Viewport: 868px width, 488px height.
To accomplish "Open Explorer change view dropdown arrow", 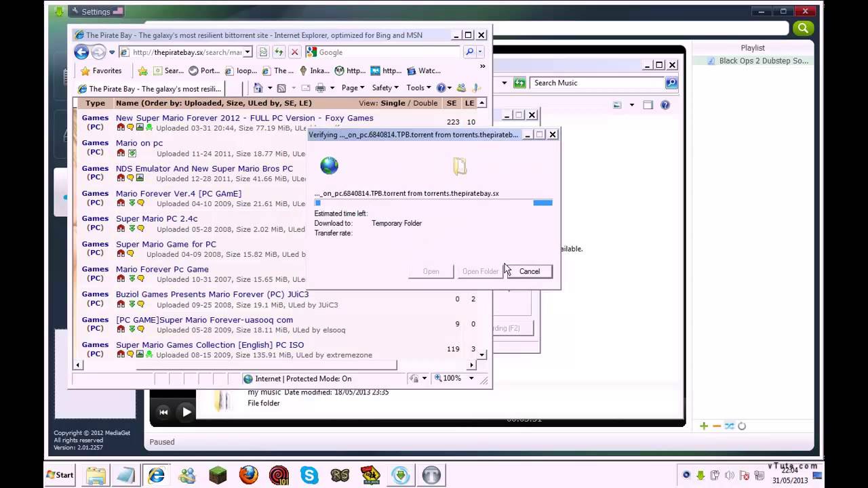I will [x=631, y=105].
